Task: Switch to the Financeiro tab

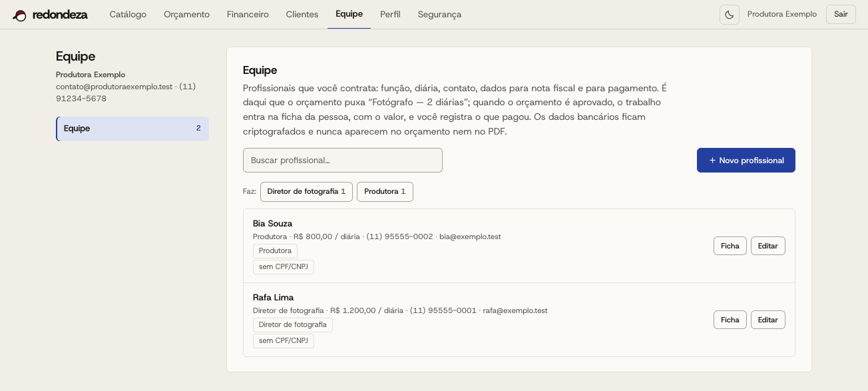Action: tap(248, 14)
